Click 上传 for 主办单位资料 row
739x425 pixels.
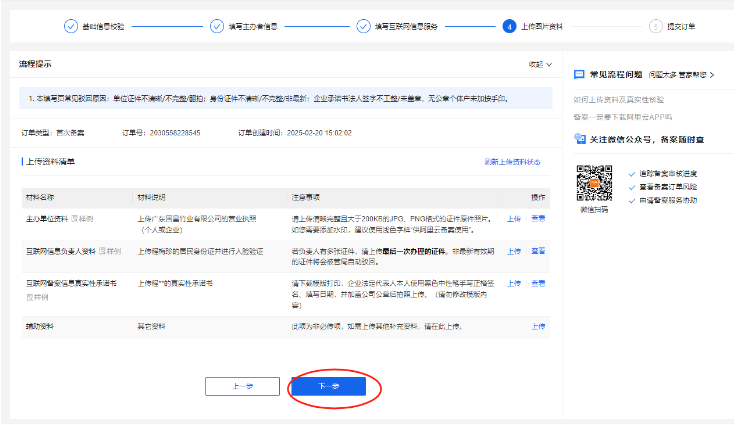pos(513,217)
